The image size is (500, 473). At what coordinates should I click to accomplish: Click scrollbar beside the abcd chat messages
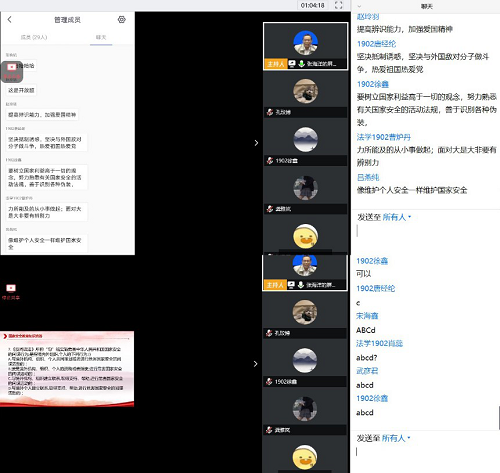[499, 418]
